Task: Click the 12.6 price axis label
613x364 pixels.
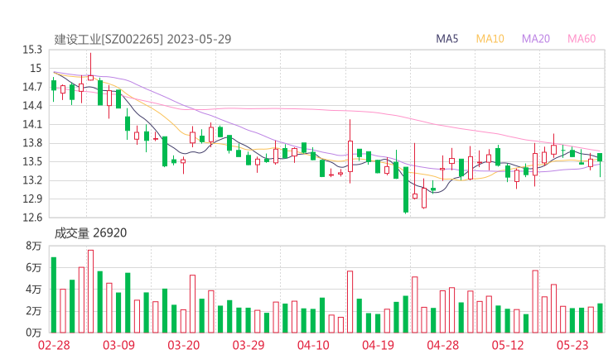Action: (32, 217)
